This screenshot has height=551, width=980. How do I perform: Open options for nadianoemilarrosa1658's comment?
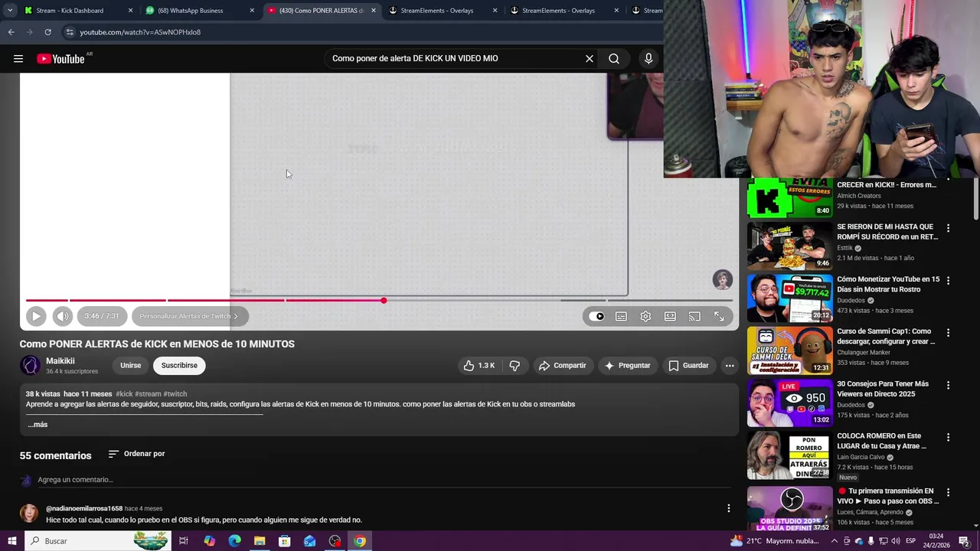pos(729,508)
